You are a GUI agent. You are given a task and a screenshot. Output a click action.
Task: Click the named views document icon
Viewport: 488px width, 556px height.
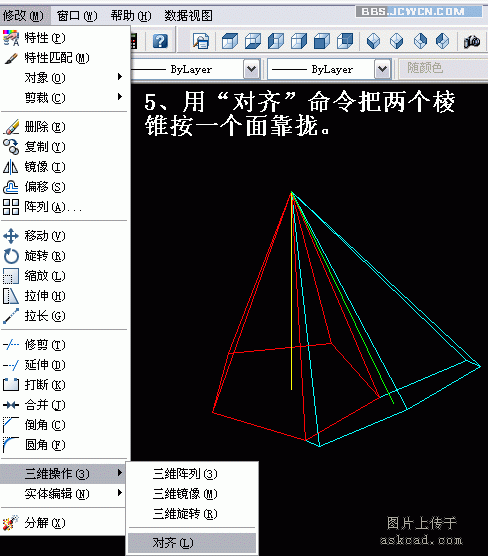tap(201, 41)
